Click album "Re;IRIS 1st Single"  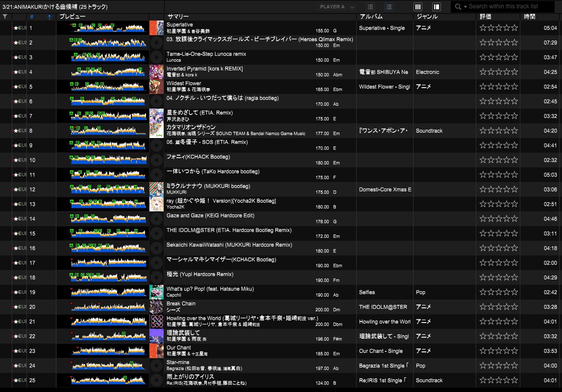[382, 380]
